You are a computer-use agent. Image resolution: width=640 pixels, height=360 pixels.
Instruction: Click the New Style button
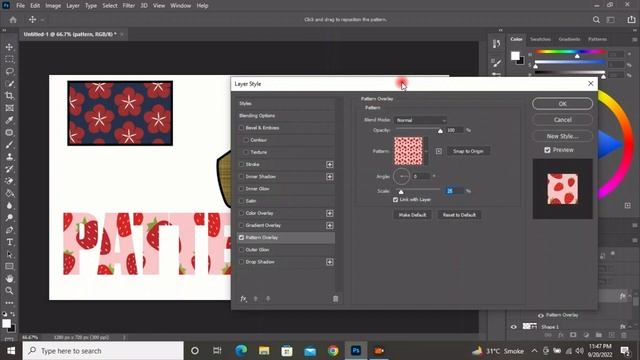[x=562, y=136]
